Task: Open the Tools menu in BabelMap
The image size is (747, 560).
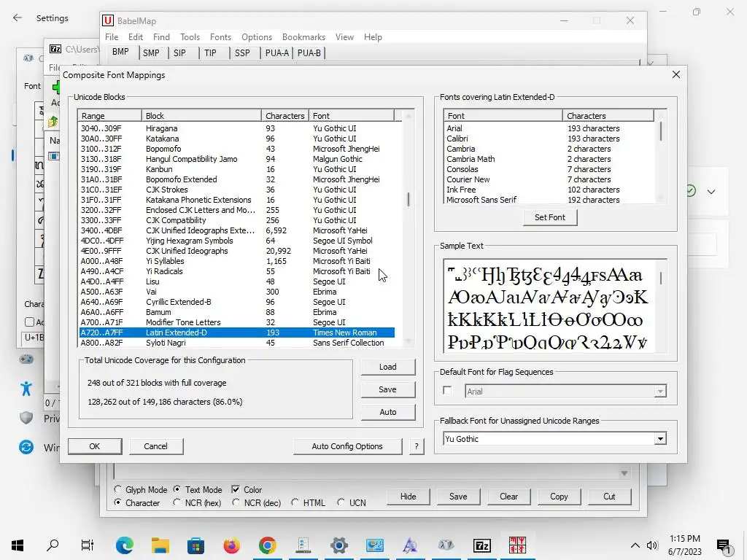Action: click(x=190, y=37)
